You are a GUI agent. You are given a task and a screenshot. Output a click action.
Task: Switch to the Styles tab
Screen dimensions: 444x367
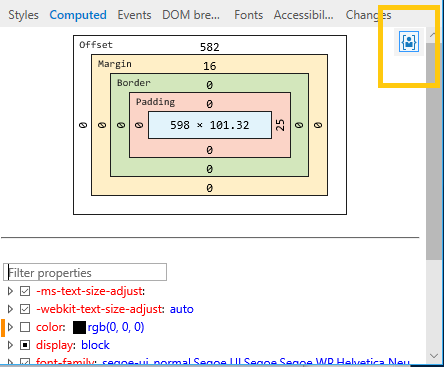coord(23,15)
